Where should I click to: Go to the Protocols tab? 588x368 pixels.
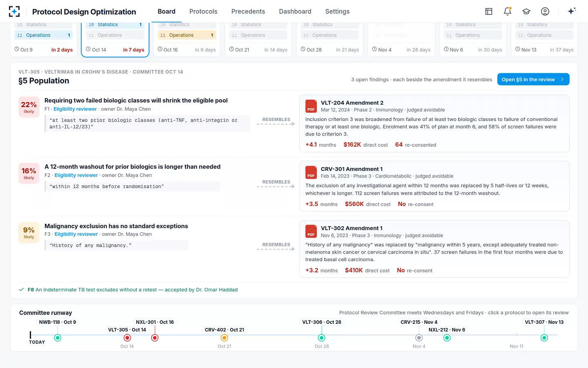click(x=203, y=11)
